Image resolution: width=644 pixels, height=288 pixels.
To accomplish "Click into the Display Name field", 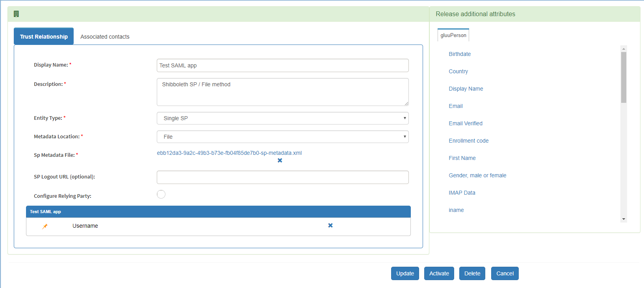I will (282, 65).
